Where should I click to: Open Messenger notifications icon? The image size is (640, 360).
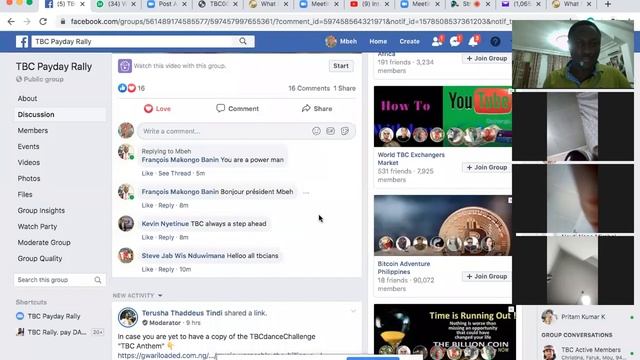(x=455, y=41)
